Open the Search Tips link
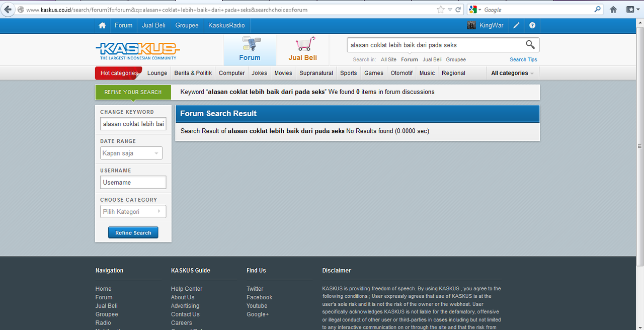Image resolution: width=644 pixels, height=330 pixels. click(523, 59)
